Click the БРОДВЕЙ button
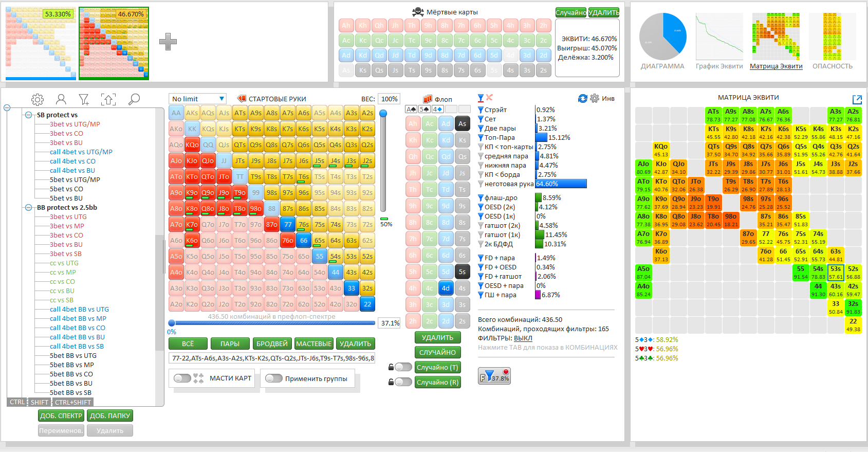 (x=272, y=343)
